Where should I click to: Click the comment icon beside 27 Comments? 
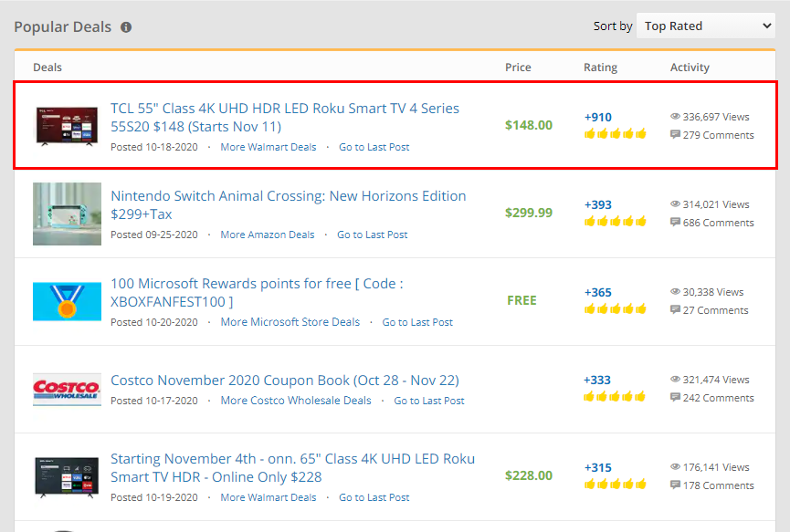(x=675, y=309)
